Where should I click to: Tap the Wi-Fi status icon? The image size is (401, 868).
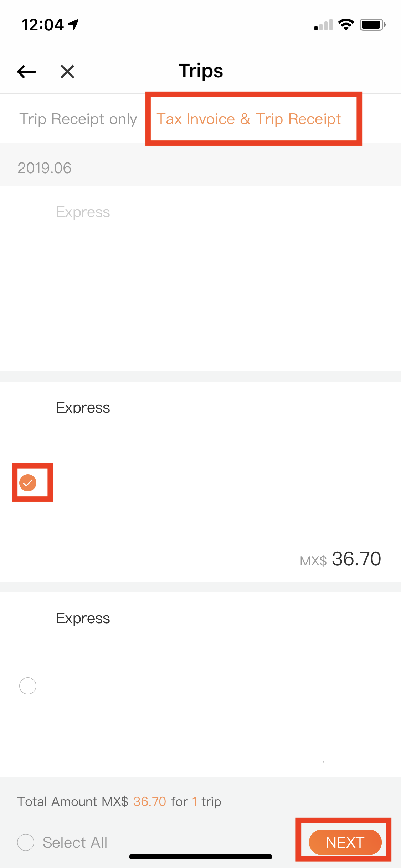[x=346, y=25]
